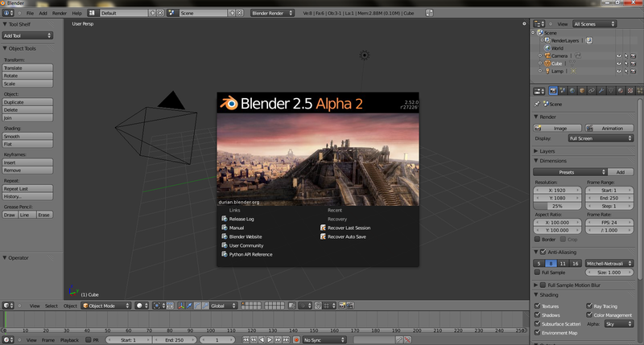Open the Modifiers wrench icon
Image resolution: width=644 pixels, height=345 pixels.
tap(601, 91)
